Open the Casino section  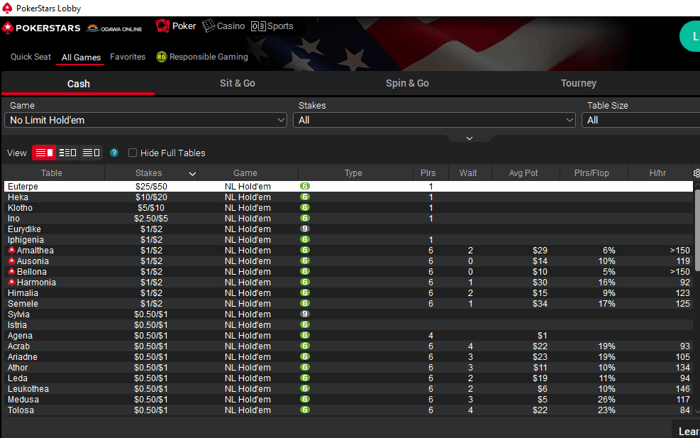(x=223, y=26)
